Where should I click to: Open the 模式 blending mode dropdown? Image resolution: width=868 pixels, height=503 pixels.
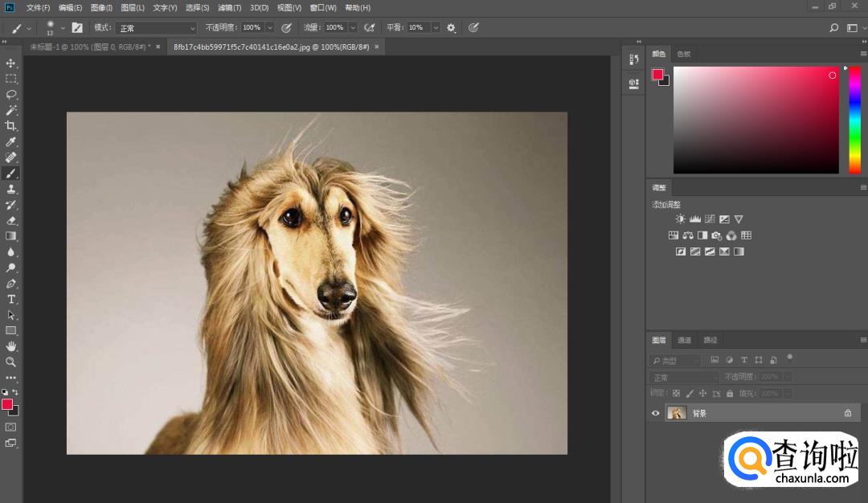156,27
